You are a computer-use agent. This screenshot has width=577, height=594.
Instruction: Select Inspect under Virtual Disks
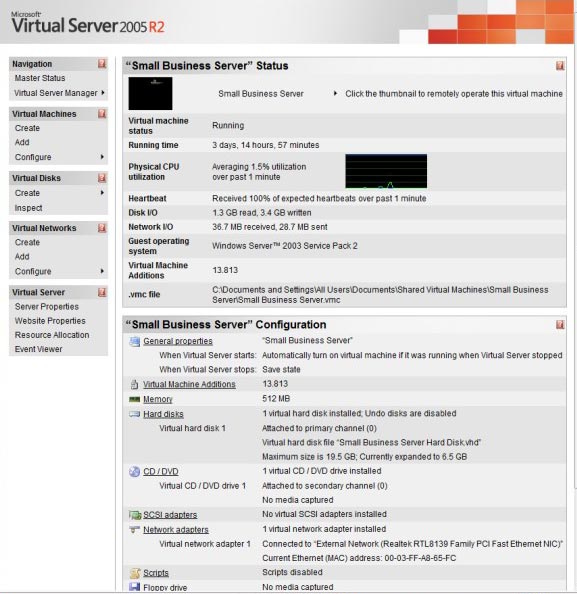click(x=28, y=208)
